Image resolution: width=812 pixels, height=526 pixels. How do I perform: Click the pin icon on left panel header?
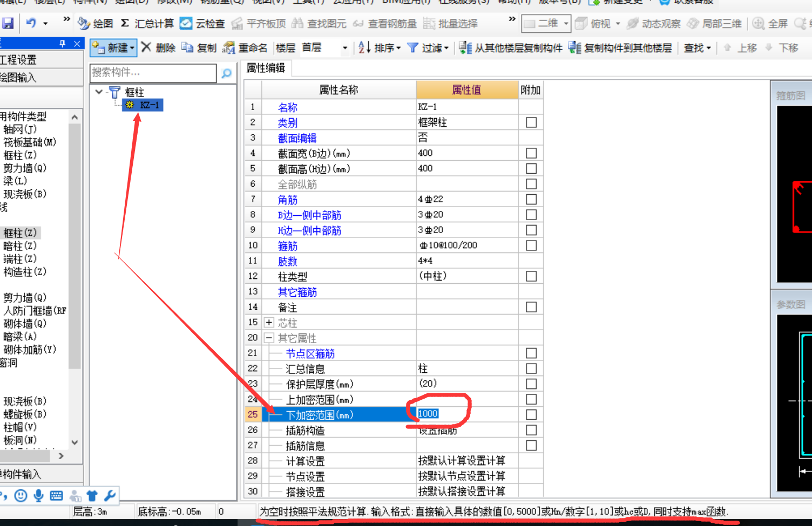63,43
